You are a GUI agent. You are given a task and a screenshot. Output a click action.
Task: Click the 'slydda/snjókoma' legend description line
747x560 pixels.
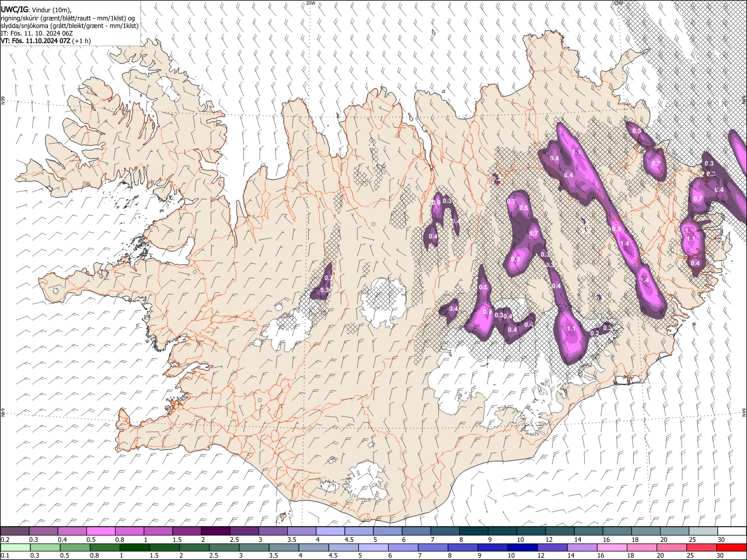pos(69,26)
